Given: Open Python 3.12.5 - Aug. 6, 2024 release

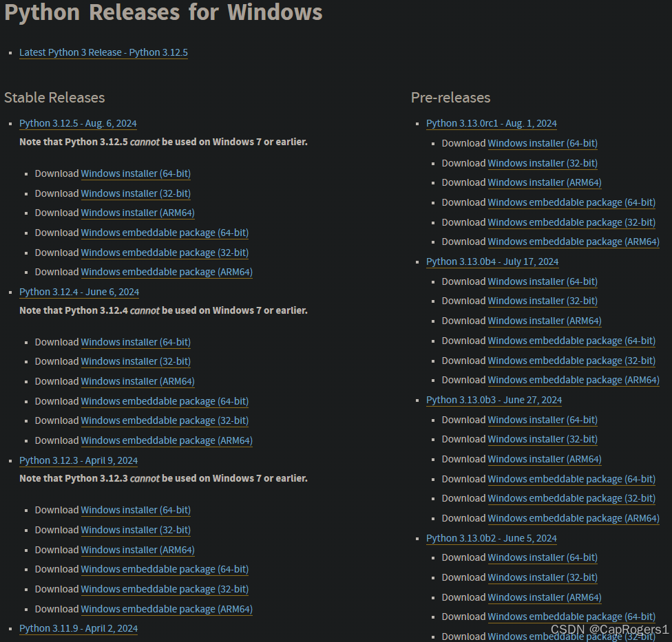Looking at the screenshot, I should pyautogui.click(x=78, y=123).
